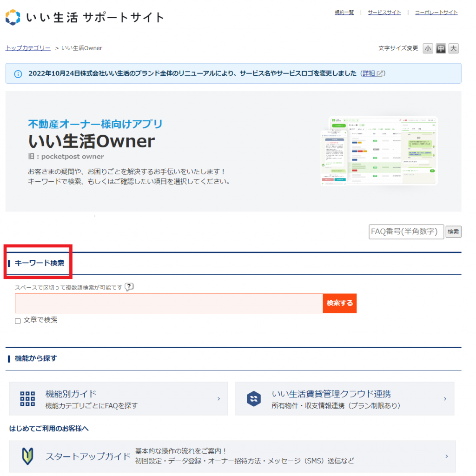Open スタートアップガイド via its right chevron
The height and width of the screenshot is (476, 476).
point(447,456)
